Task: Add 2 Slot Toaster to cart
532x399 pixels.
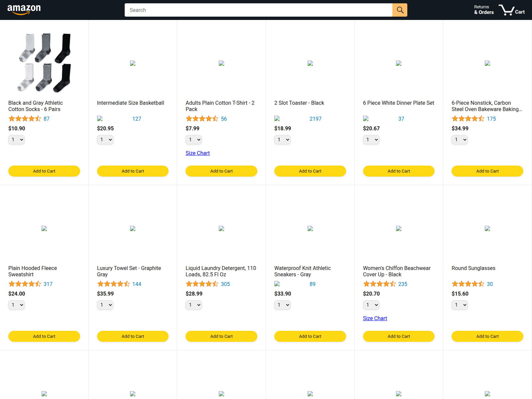Action: (310, 171)
